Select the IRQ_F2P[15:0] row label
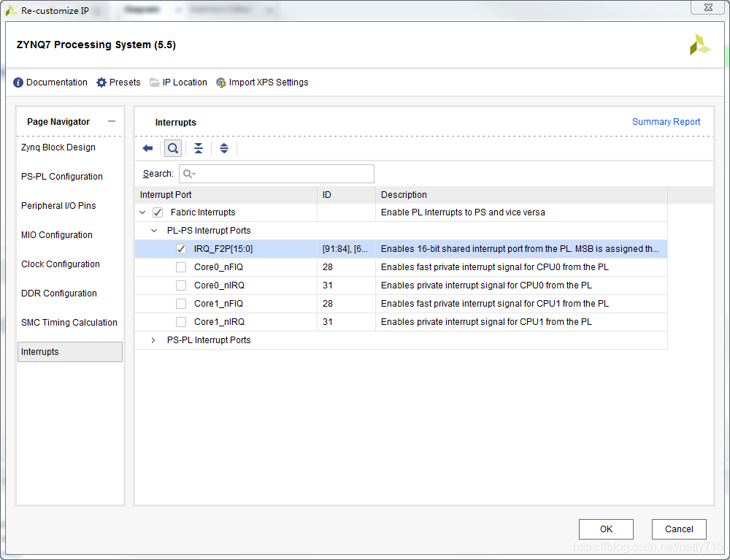The height and width of the screenshot is (560, 730). click(223, 249)
